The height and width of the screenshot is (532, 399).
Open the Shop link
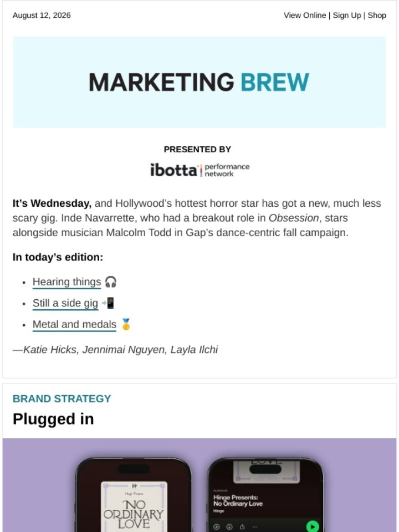point(377,16)
